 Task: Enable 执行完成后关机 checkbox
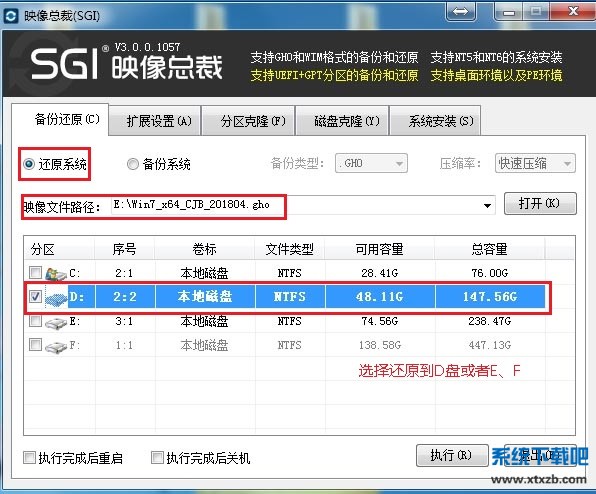(157, 458)
